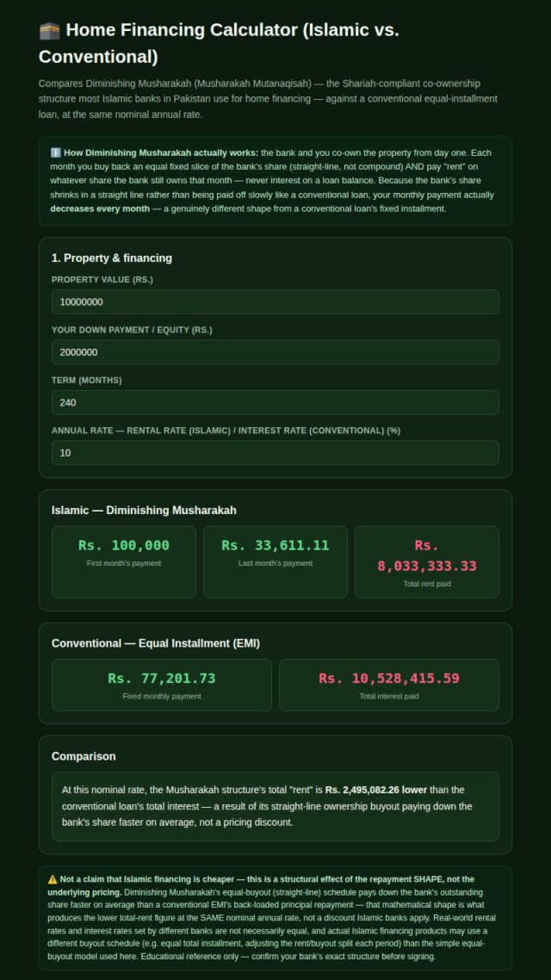
Task: Click the 'Rs. 2,495,082.26 lower' bold text
Action: coord(376,790)
